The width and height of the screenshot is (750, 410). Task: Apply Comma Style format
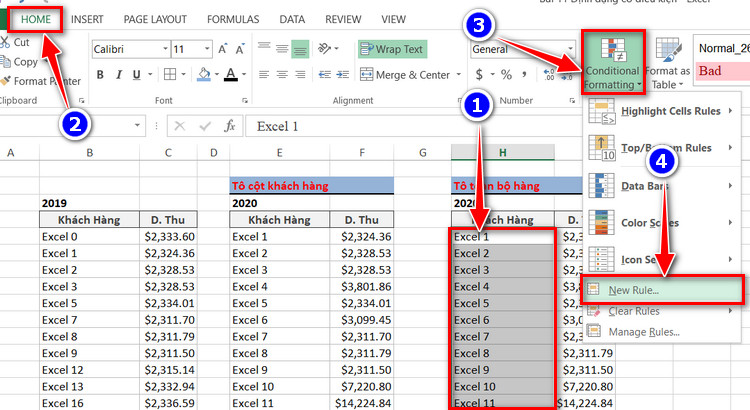pos(525,74)
